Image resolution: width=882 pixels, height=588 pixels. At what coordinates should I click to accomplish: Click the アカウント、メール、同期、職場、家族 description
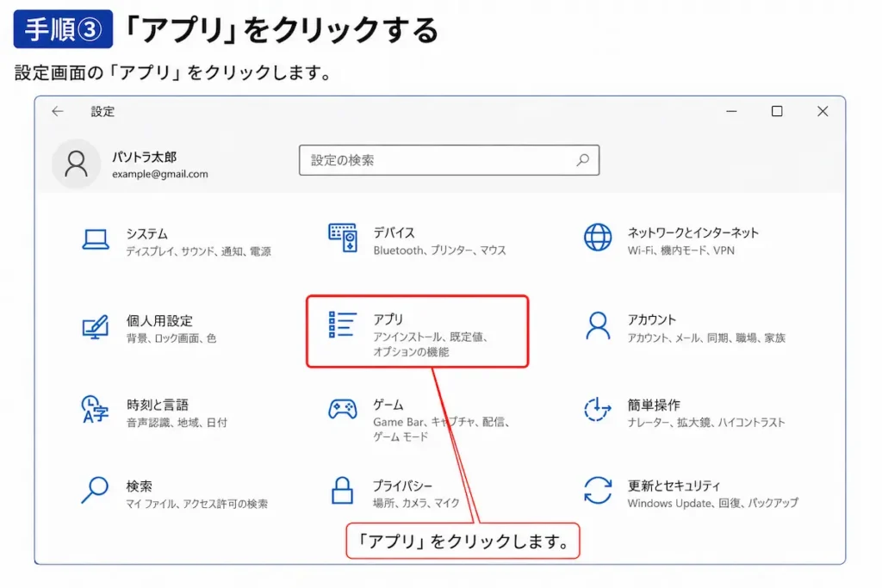pyautogui.click(x=706, y=337)
